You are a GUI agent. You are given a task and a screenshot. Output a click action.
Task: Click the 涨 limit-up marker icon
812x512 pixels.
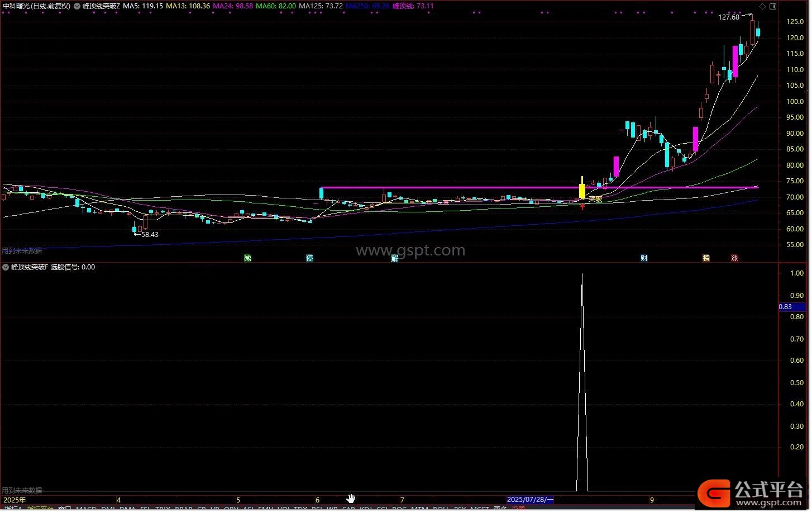[x=734, y=258]
